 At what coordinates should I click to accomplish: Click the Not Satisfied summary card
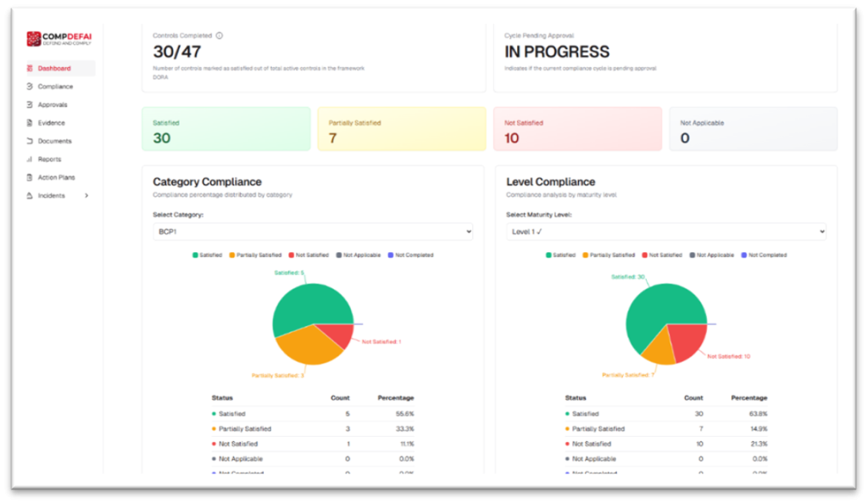576,129
